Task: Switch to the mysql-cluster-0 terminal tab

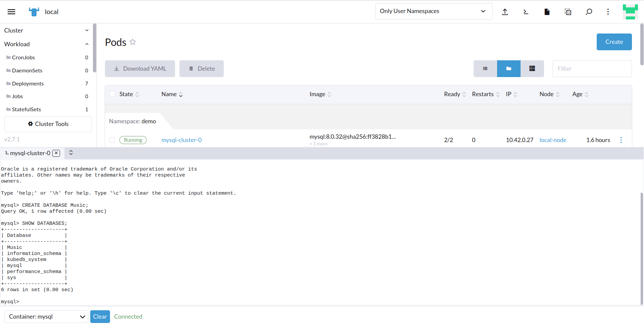Action: point(30,153)
